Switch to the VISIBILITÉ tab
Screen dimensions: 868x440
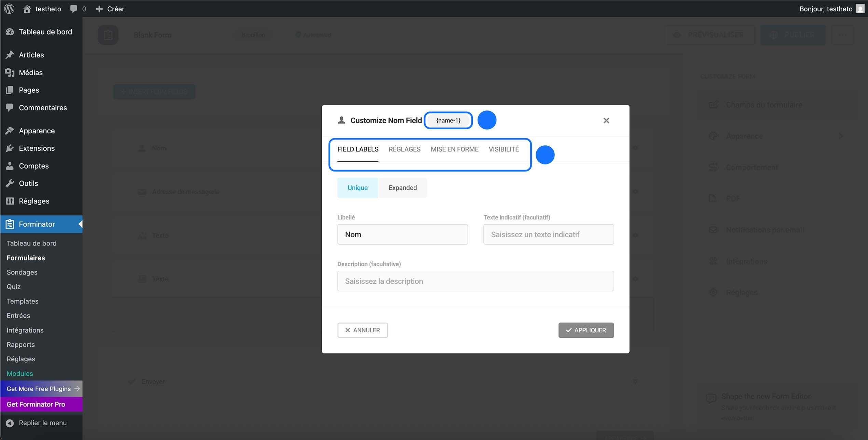(504, 149)
